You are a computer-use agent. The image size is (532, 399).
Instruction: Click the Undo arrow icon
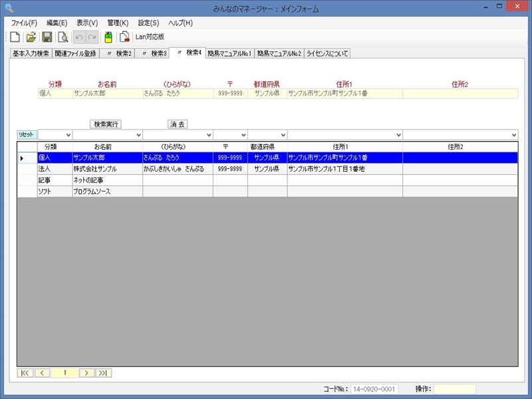(x=79, y=37)
